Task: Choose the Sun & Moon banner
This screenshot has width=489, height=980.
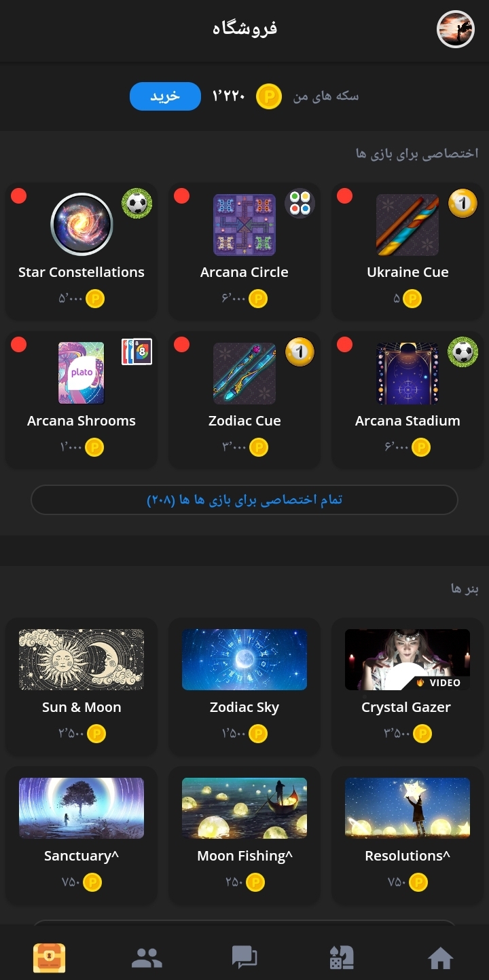Action: (x=81, y=686)
